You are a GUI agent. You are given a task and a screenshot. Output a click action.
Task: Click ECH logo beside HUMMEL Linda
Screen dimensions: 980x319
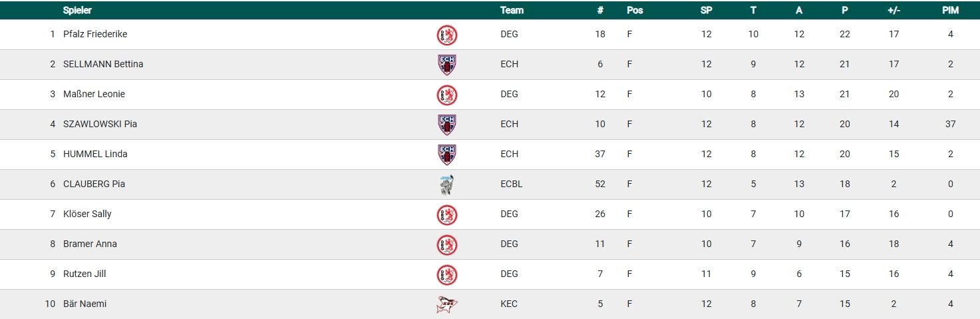point(446,155)
